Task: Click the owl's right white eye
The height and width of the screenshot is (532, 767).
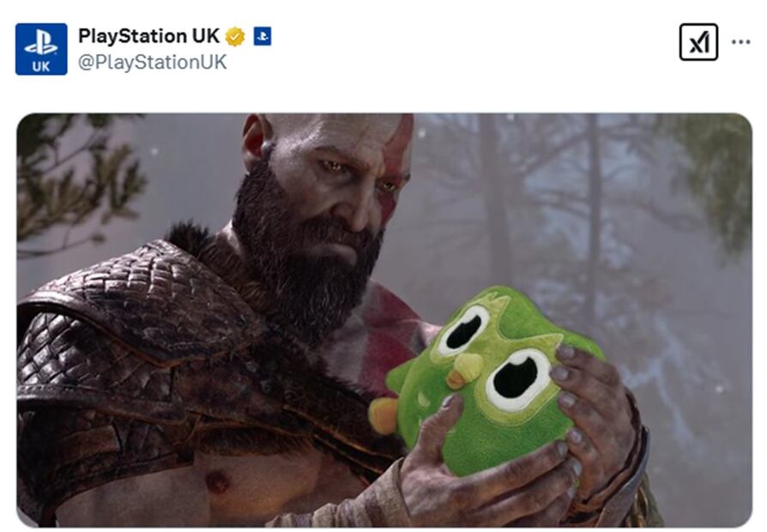Action: coord(518,378)
